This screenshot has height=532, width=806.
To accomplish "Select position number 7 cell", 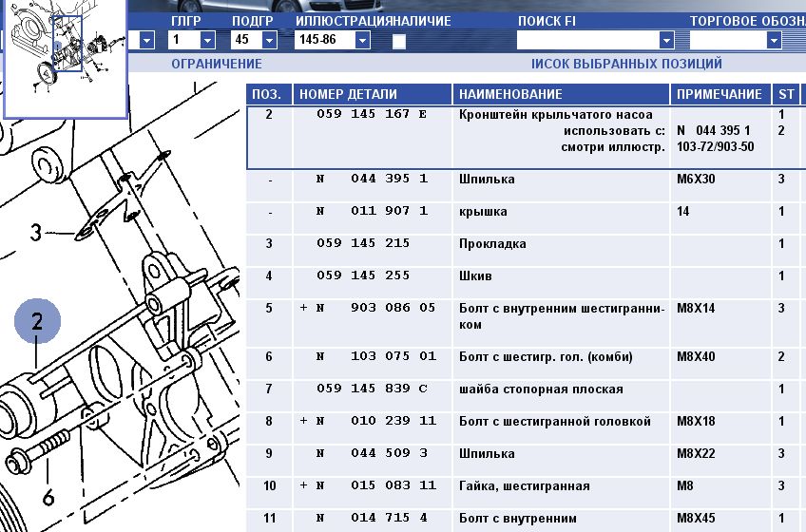I will point(269,396).
